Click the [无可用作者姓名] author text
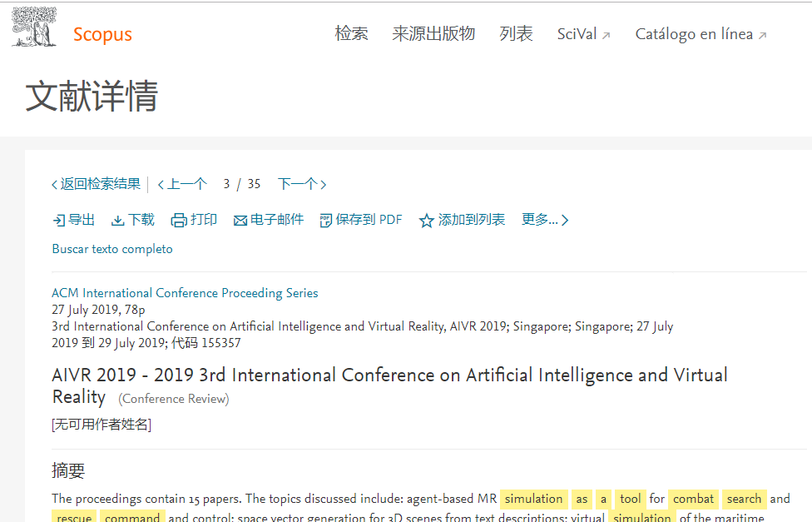 click(x=101, y=425)
